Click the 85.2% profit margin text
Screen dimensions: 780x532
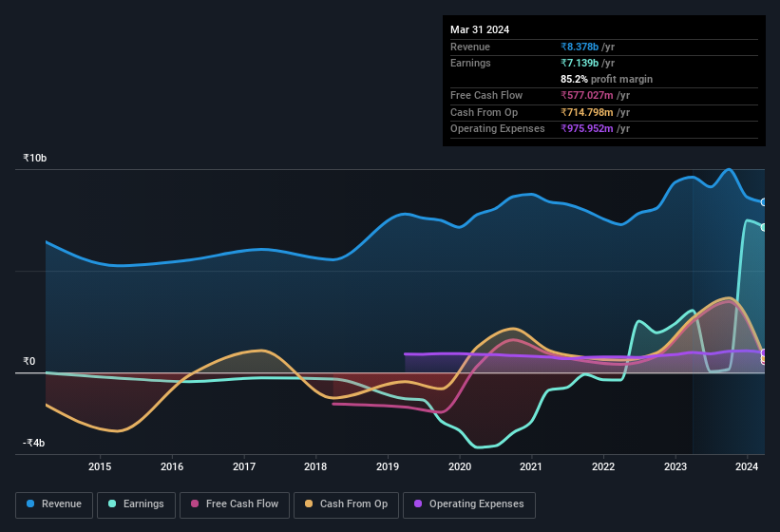click(606, 79)
